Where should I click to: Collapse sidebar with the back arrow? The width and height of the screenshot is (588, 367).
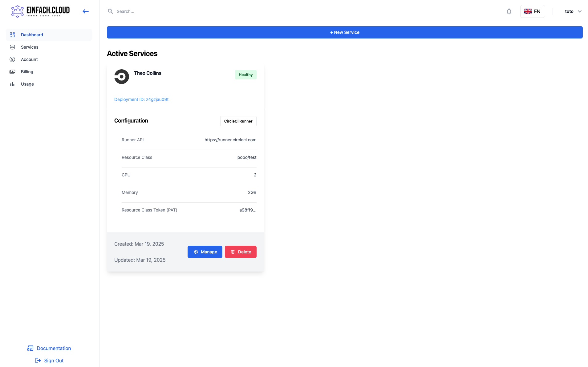[86, 11]
